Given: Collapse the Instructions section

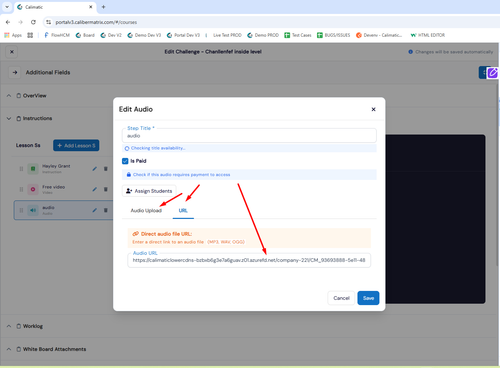Looking at the screenshot, I should [9, 118].
